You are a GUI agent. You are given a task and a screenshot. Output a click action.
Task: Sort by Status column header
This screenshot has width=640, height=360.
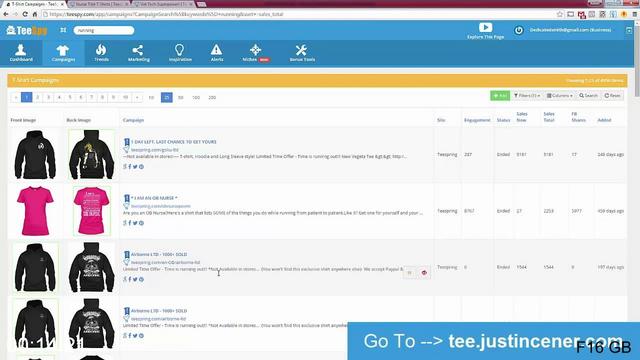coord(503,120)
